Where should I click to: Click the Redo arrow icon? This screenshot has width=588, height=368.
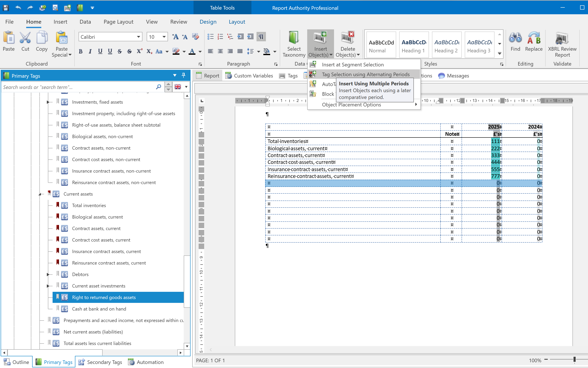[30, 8]
